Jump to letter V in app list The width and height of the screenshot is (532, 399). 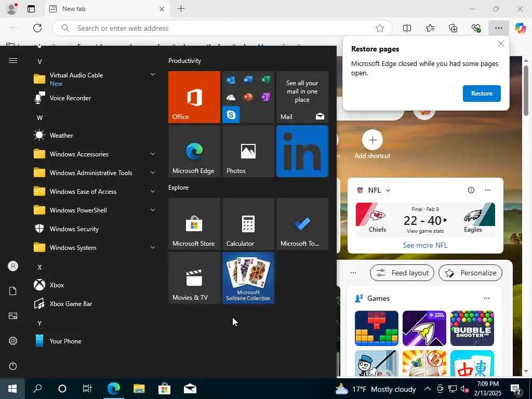click(39, 61)
